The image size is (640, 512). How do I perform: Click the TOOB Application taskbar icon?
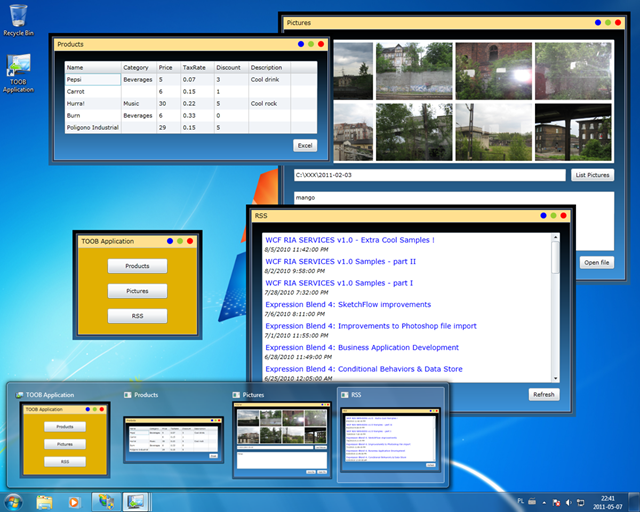coord(136,502)
